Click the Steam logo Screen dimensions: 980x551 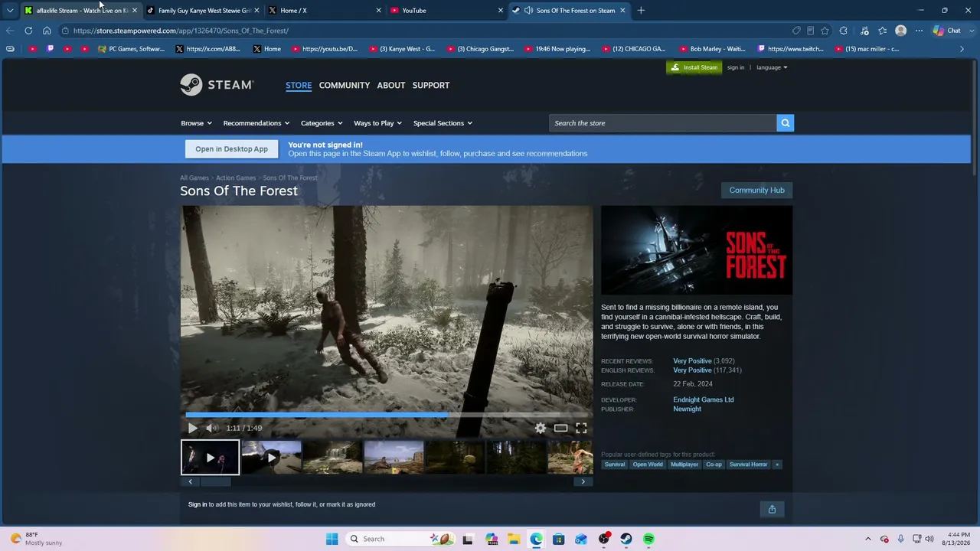click(x=217, y=85)
